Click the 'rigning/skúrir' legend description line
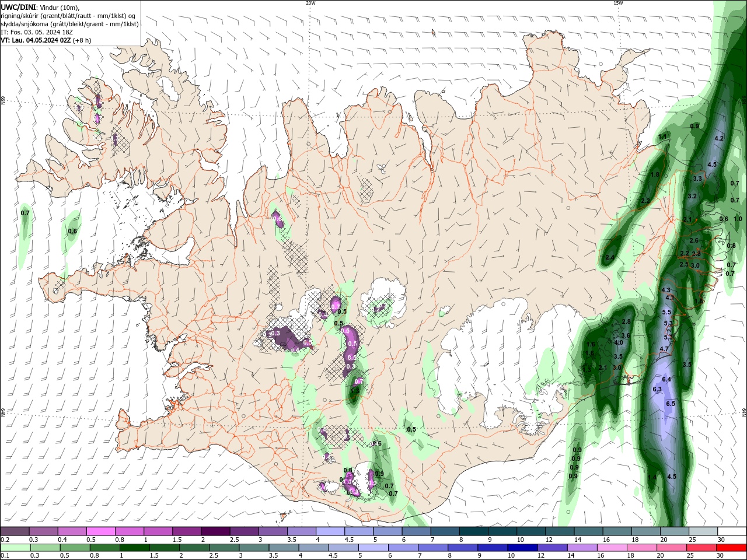Image resolution: width=747 pixels, height=560 pixels. [x=69, y=16]
